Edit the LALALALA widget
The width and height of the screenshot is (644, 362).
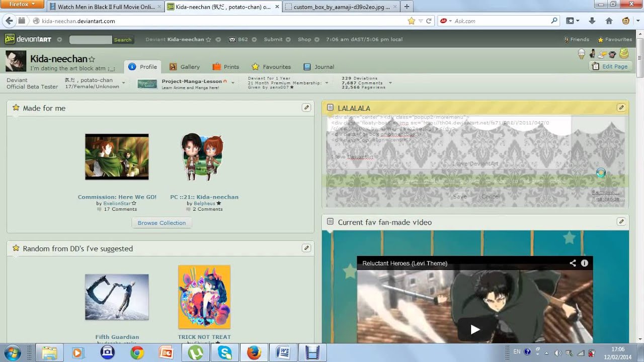click(621, 108)
